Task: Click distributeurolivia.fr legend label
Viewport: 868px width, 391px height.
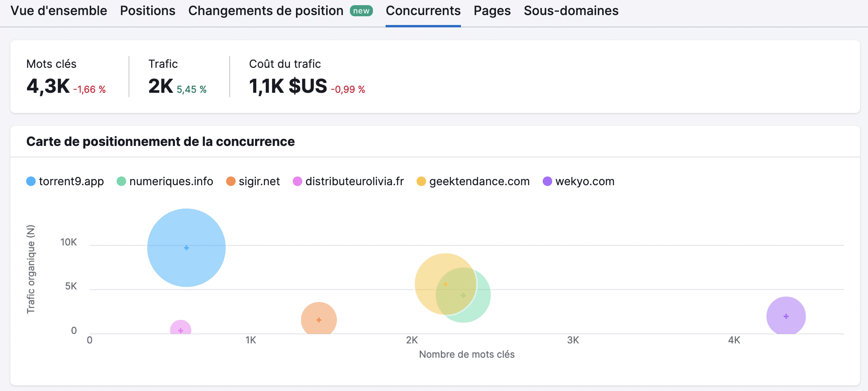Action: point(355,181)
